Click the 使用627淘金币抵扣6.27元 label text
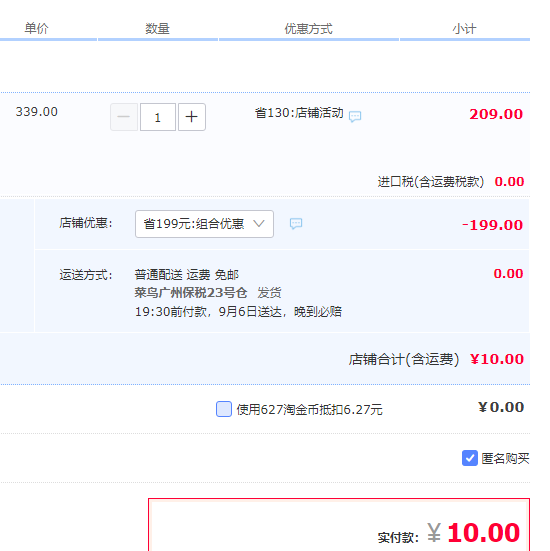This screenshot has height=551, width=550. 309,410
